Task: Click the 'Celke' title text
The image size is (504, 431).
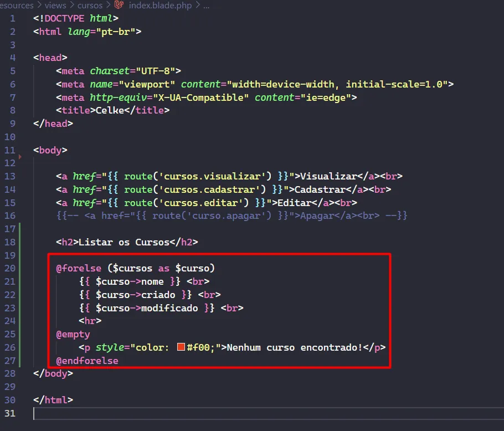Action: 111,110
